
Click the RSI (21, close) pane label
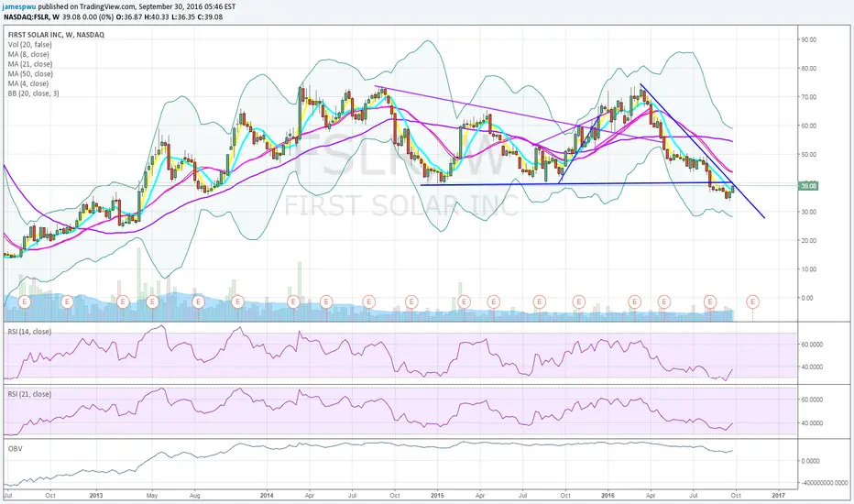tap(29, 394)
